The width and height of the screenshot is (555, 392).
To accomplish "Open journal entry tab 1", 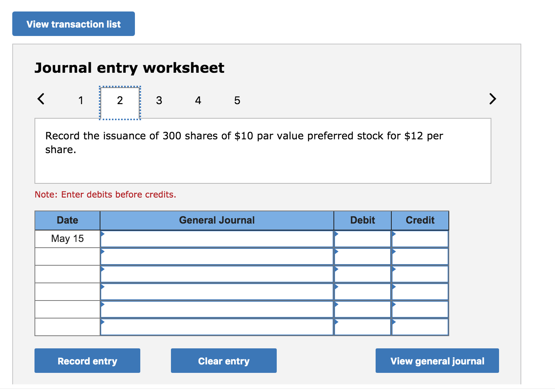I will click(x=81, y=100).
